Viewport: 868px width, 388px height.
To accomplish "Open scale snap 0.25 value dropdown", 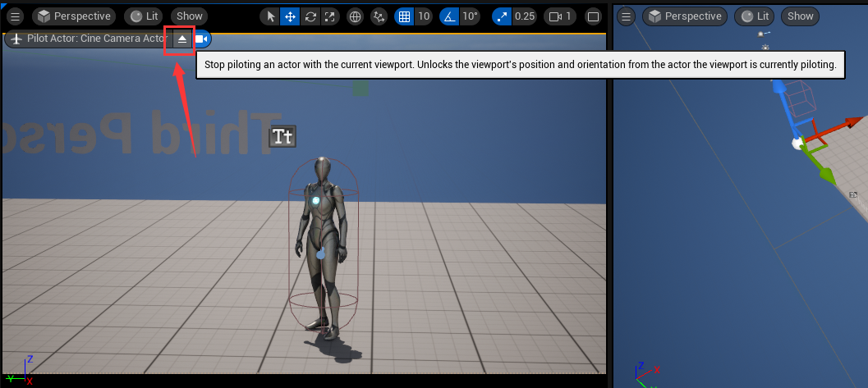I will 525,16.
